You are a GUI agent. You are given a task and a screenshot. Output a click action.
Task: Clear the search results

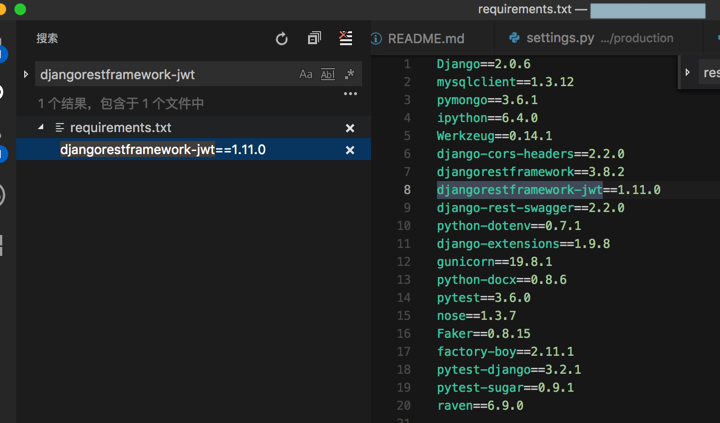[x=346, y=39]
